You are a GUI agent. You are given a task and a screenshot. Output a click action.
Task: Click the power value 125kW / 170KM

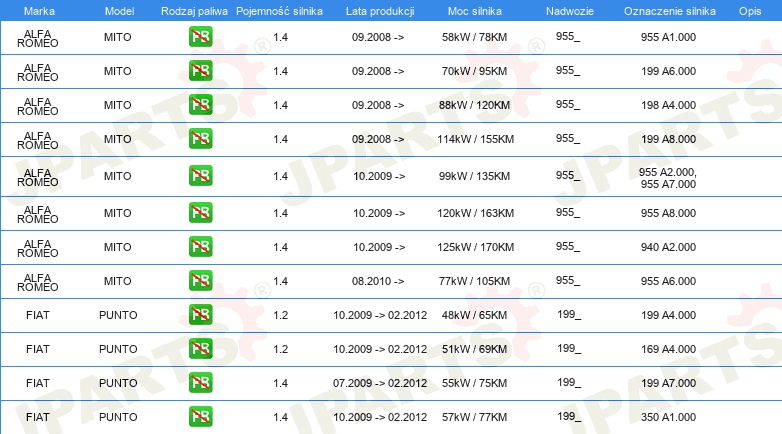point(475,247)
